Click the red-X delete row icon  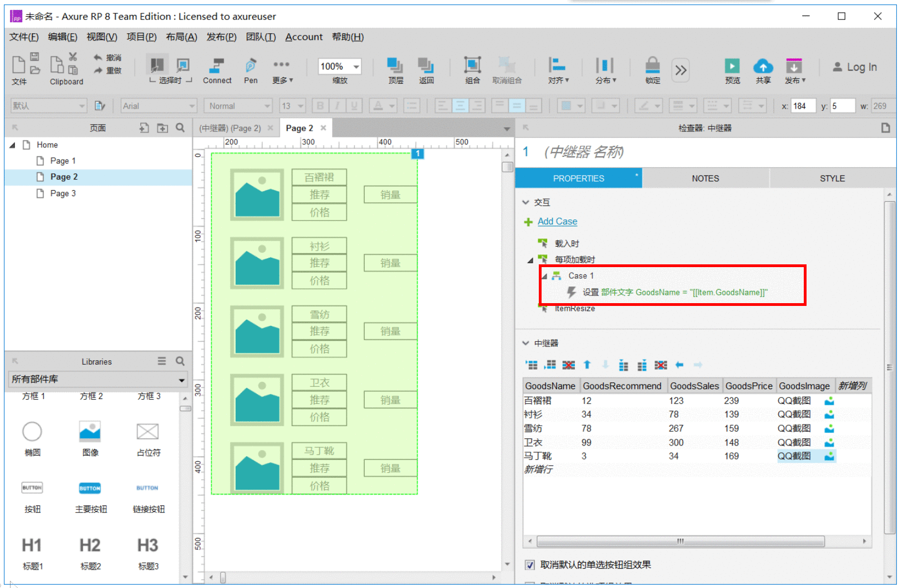pyautogui.click(x=569, y=365)
